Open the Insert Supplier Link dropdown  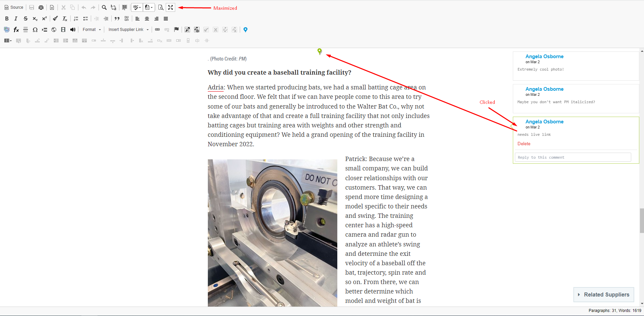click(128, 30)
